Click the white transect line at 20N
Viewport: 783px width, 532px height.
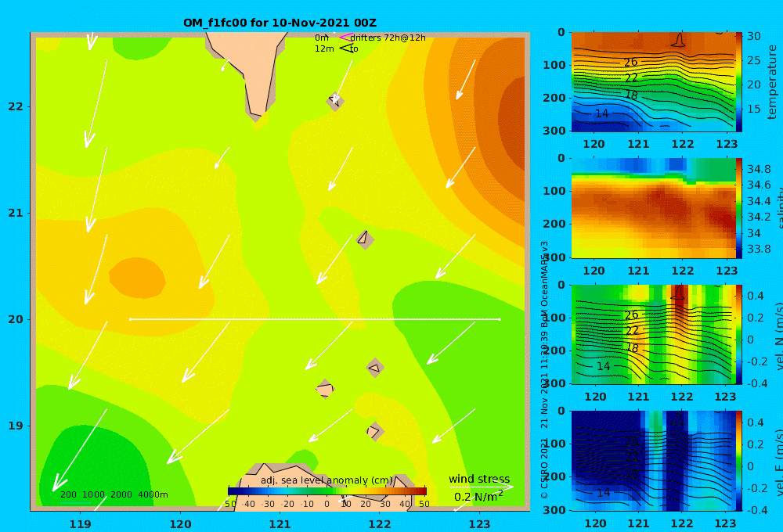point(315,319)
